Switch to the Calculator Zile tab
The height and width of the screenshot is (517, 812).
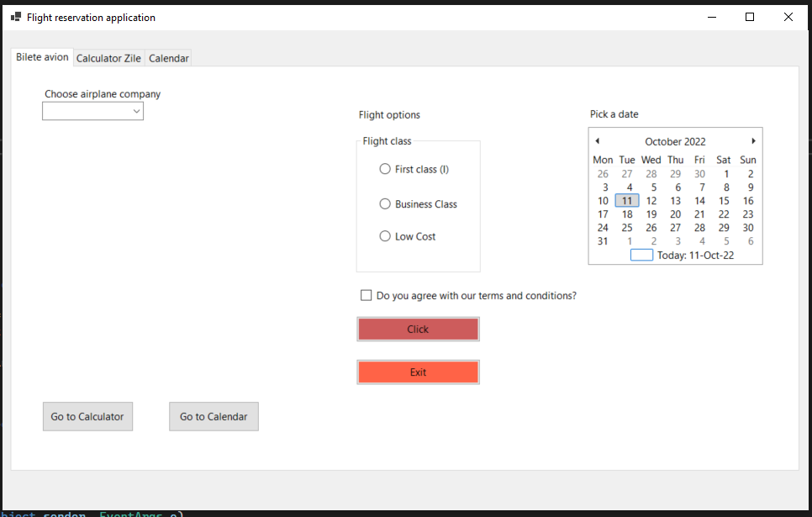click(x=108, y=58)
